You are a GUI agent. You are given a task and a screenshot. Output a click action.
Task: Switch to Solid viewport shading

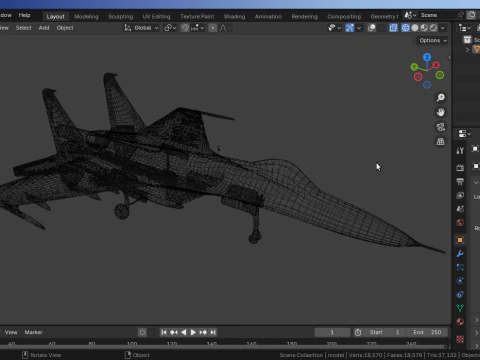coord(415,28)
